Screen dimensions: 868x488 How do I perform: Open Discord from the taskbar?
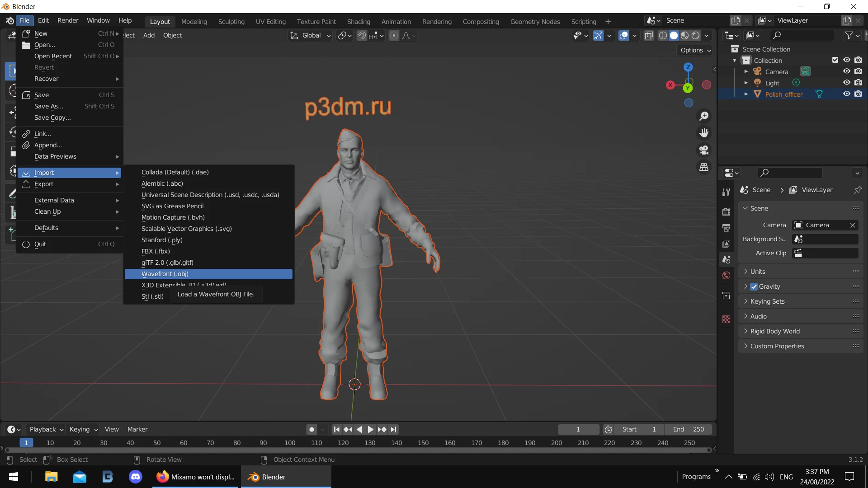[136, 477]
